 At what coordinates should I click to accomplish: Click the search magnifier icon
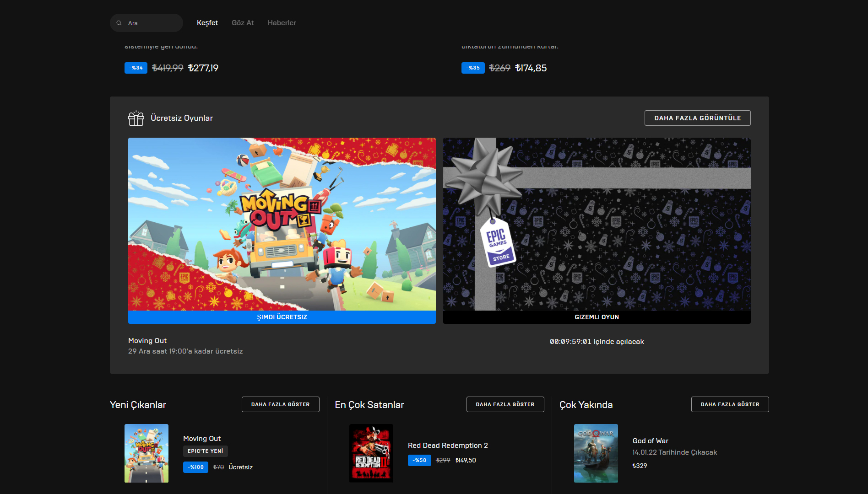coord(119,23)
